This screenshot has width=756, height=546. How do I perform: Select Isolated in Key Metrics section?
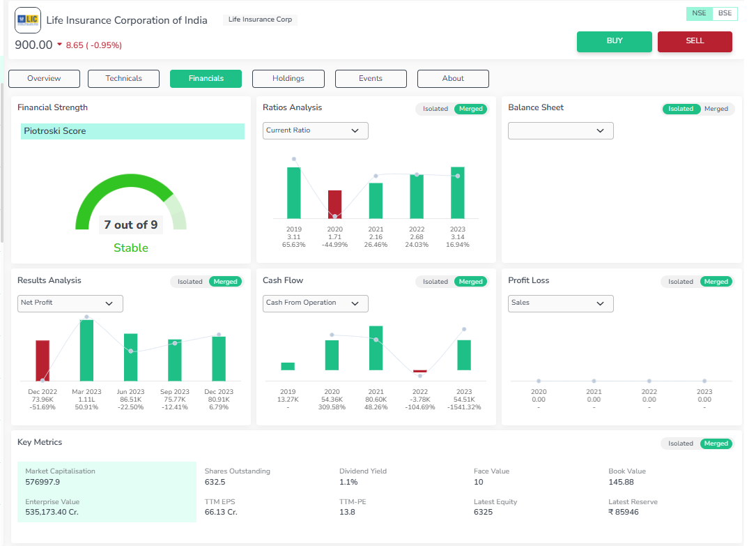pos(681,443)
